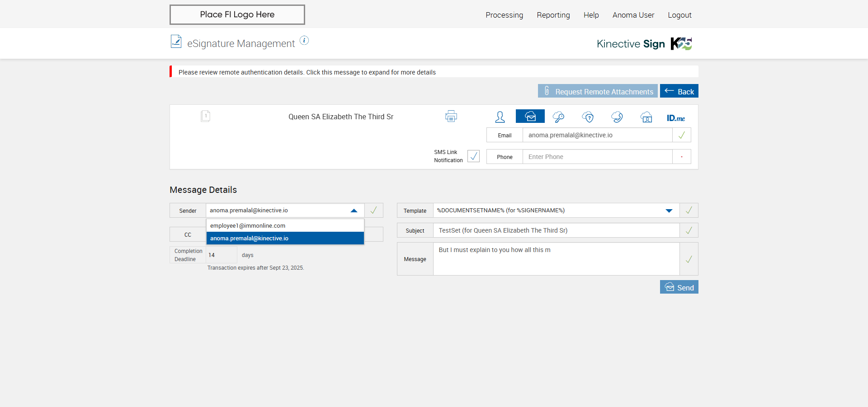This screenshot has width=868, height=407.
Task: Choose ID.me authentication
Action: coord(675,118)
